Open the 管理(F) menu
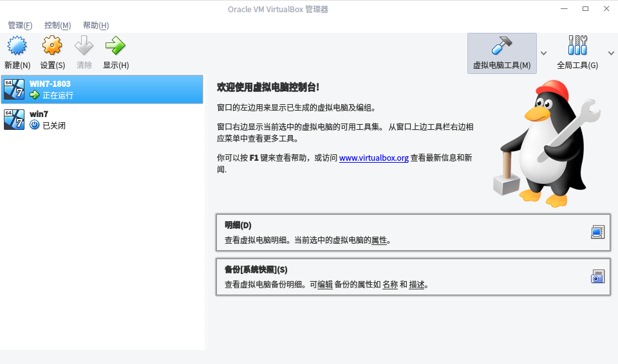 click(x=20, y=26)
